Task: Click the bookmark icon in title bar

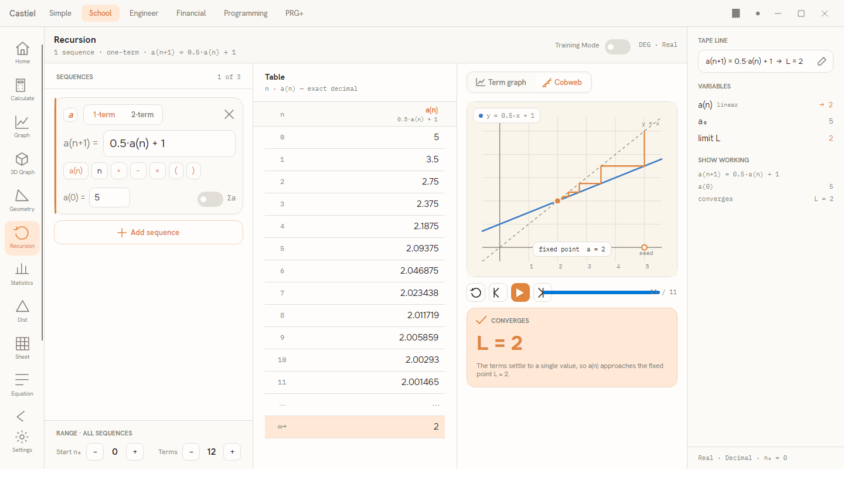Action: pos(736,13)
